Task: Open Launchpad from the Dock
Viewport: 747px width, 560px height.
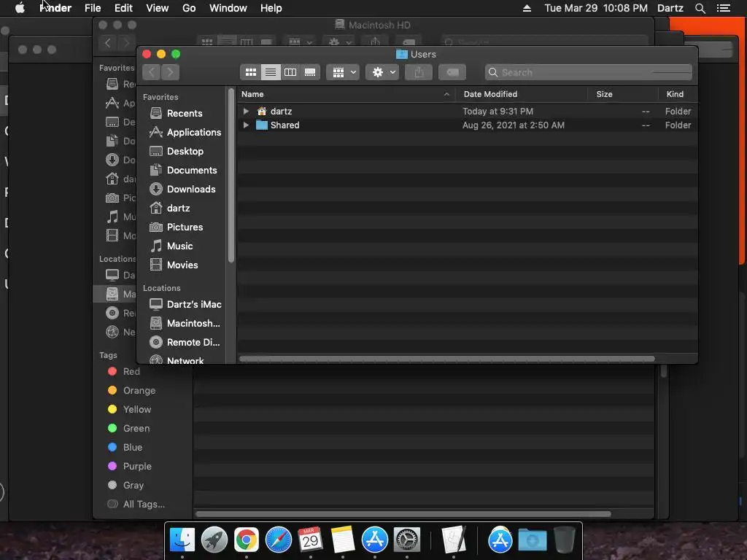Action: pyautogui.click(x=214, y=540)
